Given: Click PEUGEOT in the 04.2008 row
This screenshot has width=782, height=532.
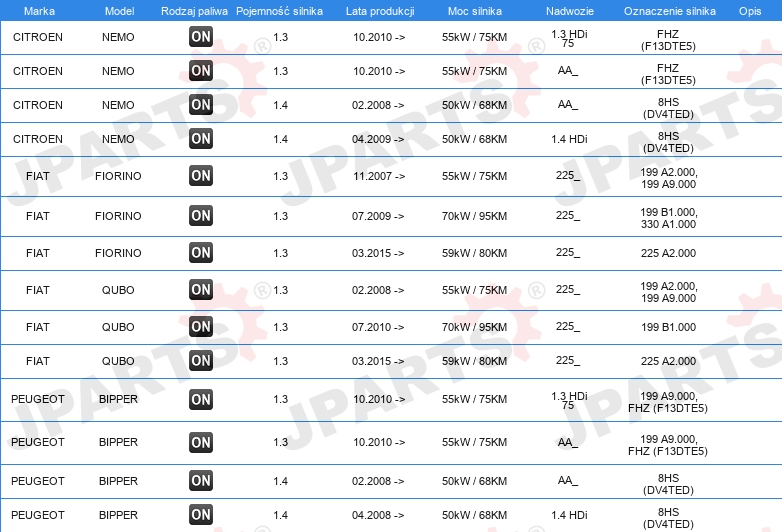Looking at the screenshot, I should point(38,515).
